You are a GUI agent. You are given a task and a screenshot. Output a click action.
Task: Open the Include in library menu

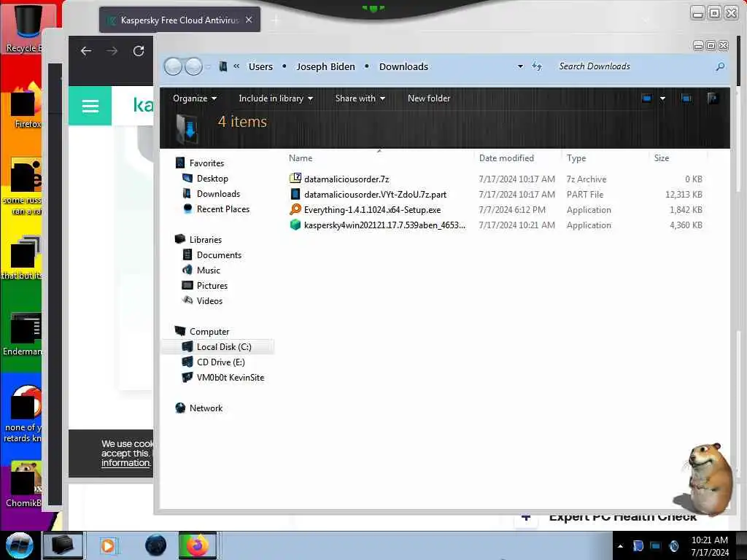click(276, 98)
